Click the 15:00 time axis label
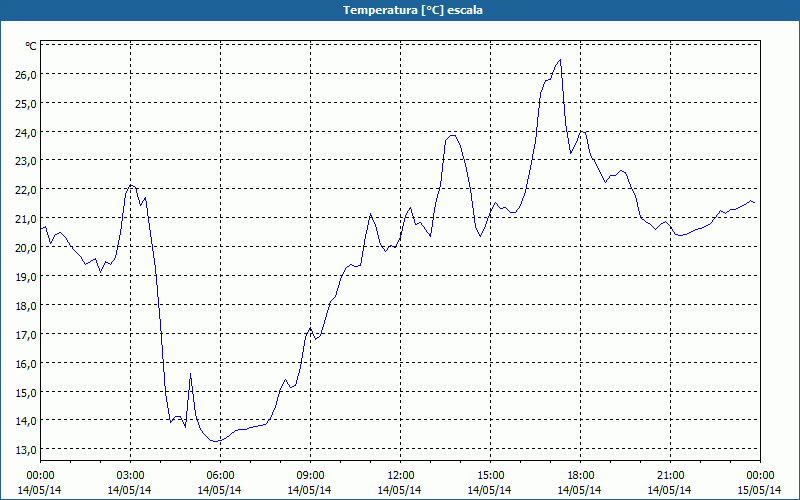The image size is (800, 500). (490, 476)
